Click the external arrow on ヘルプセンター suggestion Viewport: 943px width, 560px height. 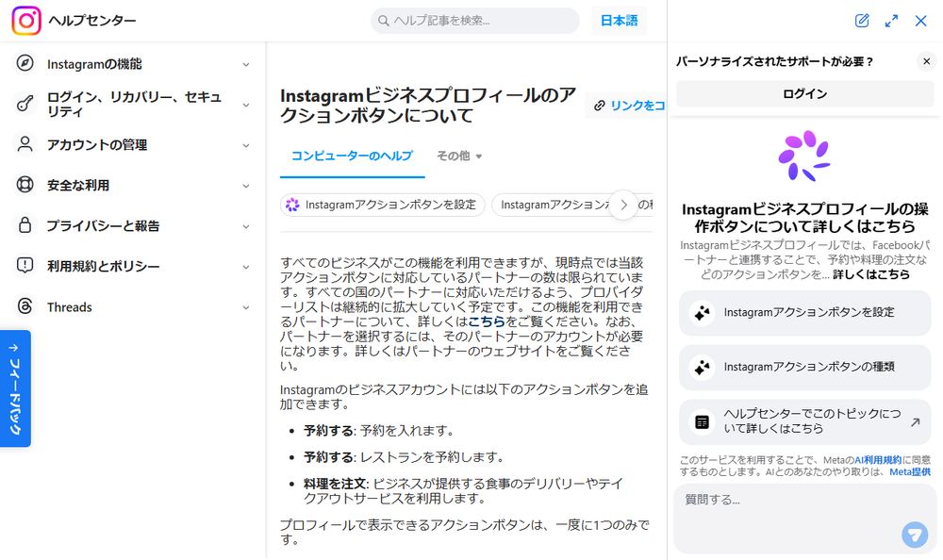915,422
